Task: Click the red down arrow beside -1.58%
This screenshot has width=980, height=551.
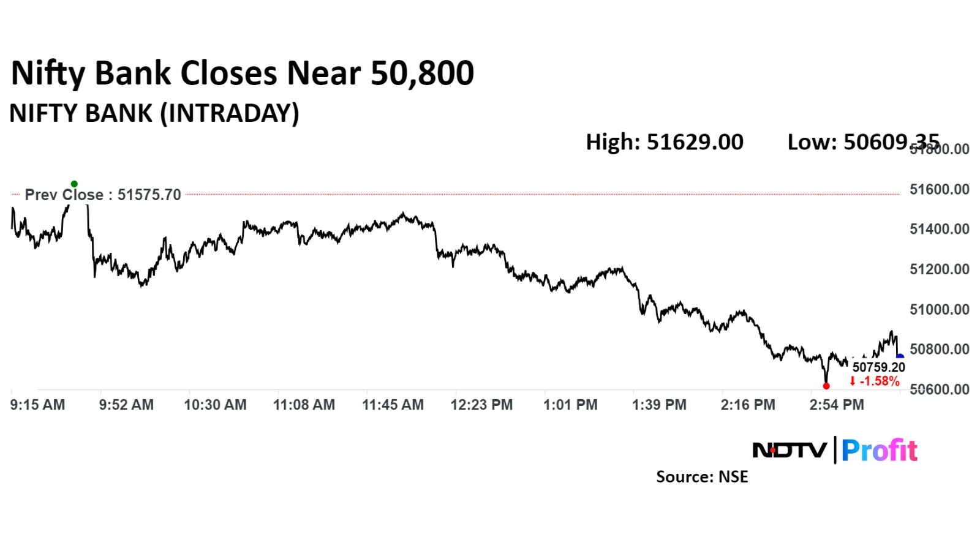Action: click(852, 381)
